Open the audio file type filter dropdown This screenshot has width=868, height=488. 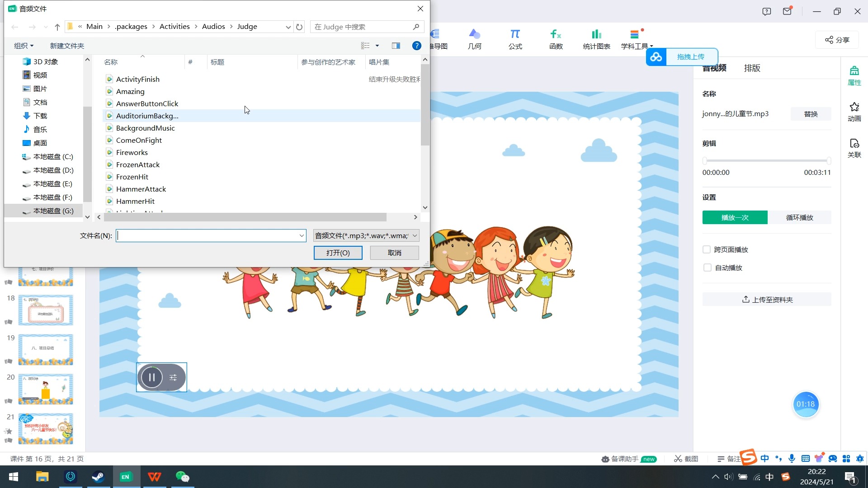366,235
